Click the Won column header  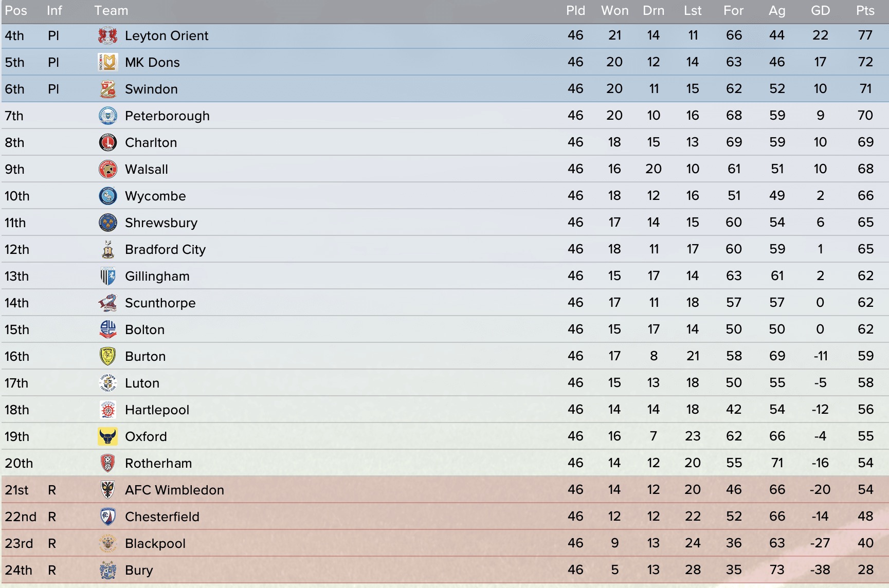[615, 11]
